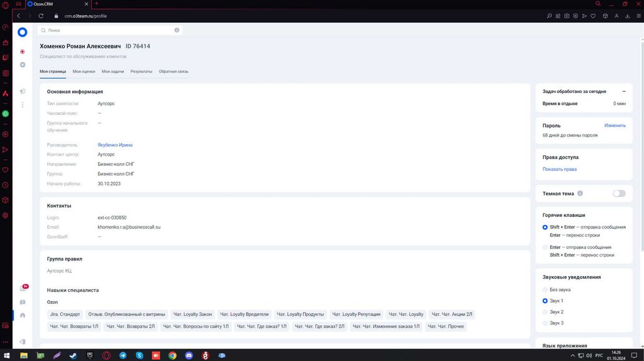Select Shift + Enter — отправка сообщения hotkey option
Viewport: 644px width, 361px height.
(545, 227)
